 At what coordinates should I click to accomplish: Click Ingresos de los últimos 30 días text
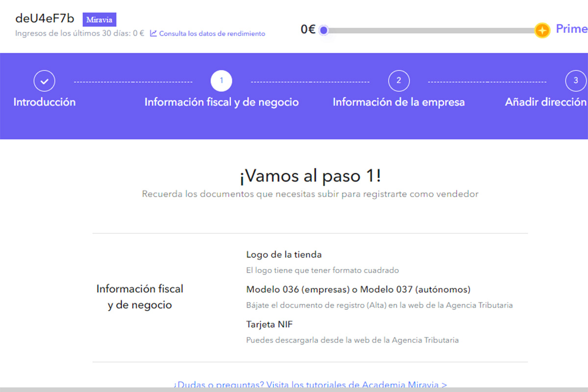coord(79,34)
